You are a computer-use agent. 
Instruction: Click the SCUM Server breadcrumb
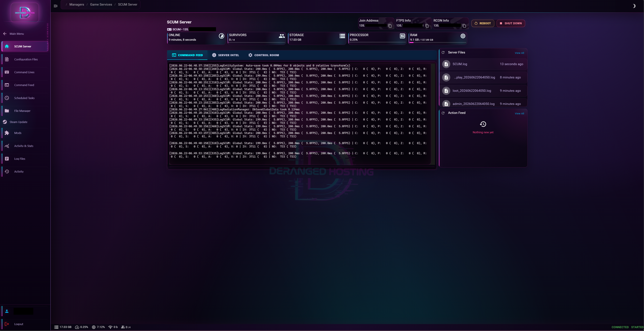pyautogui.click(x=128, y=5)
